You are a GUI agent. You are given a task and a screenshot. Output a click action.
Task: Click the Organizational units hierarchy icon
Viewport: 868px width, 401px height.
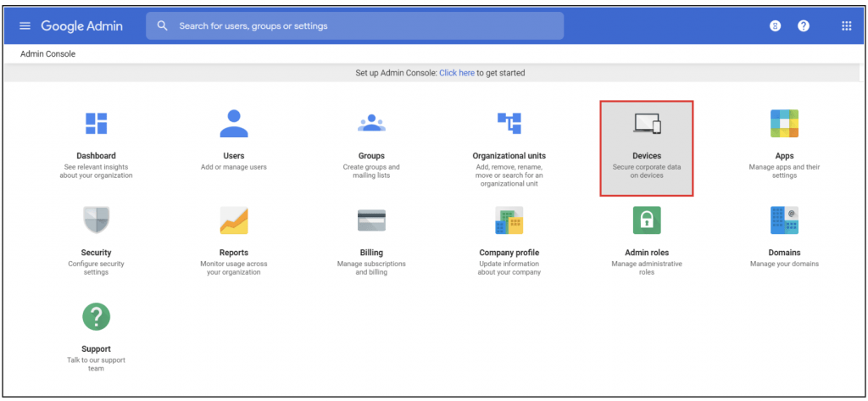click(x=509, y=123)
